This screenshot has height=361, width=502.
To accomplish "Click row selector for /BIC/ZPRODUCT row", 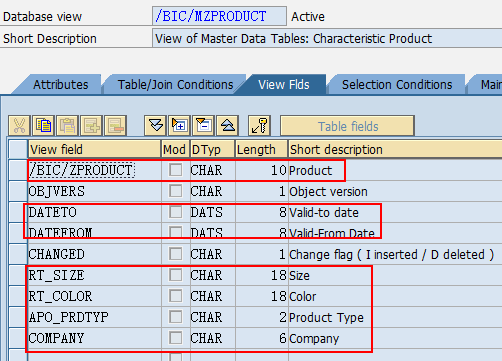I will tap(18, 170).
